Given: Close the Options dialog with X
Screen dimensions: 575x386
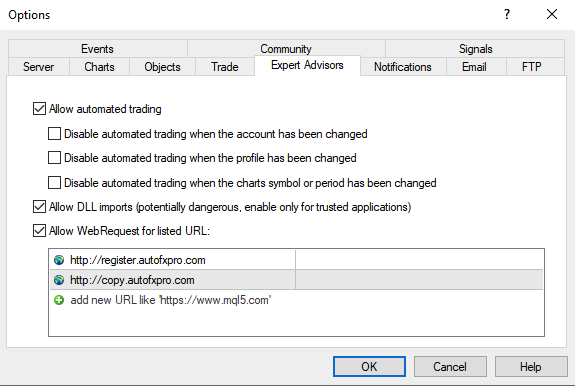Looking at the screenshot, I should 552,14.
